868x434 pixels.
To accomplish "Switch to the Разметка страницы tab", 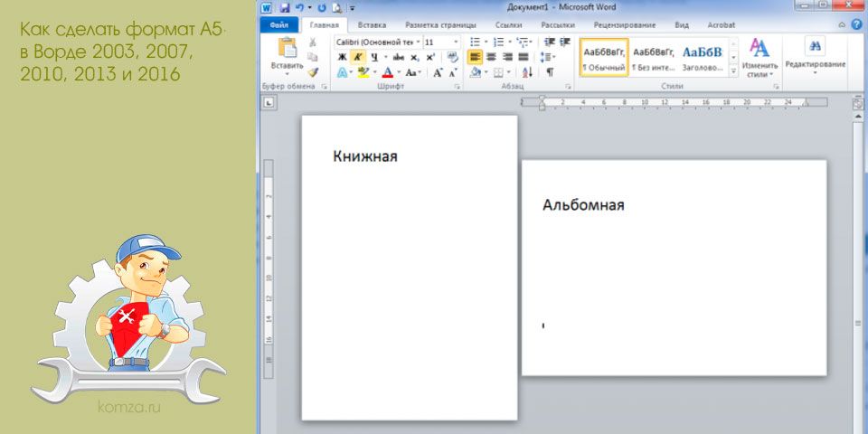I will click(440, 25).
